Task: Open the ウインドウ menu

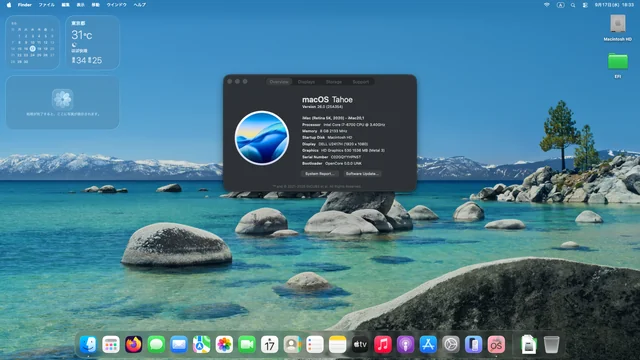Action: (x=117, y=5)
